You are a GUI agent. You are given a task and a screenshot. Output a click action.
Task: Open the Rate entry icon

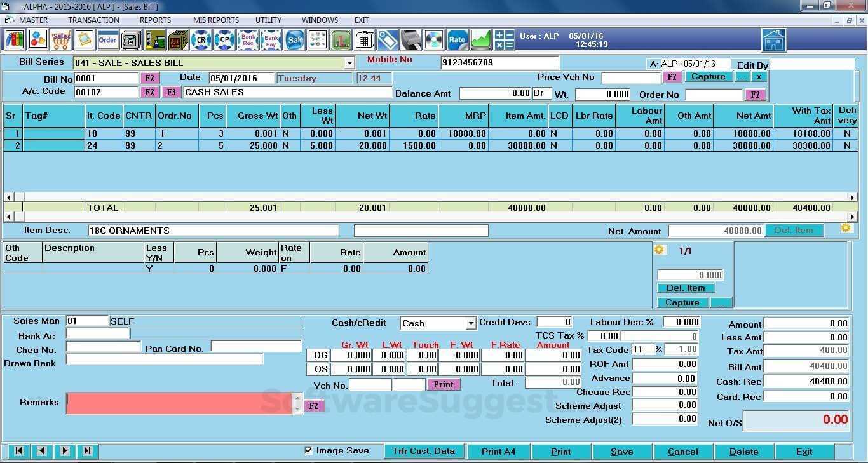pyautogui.click(x=457, y=39)
